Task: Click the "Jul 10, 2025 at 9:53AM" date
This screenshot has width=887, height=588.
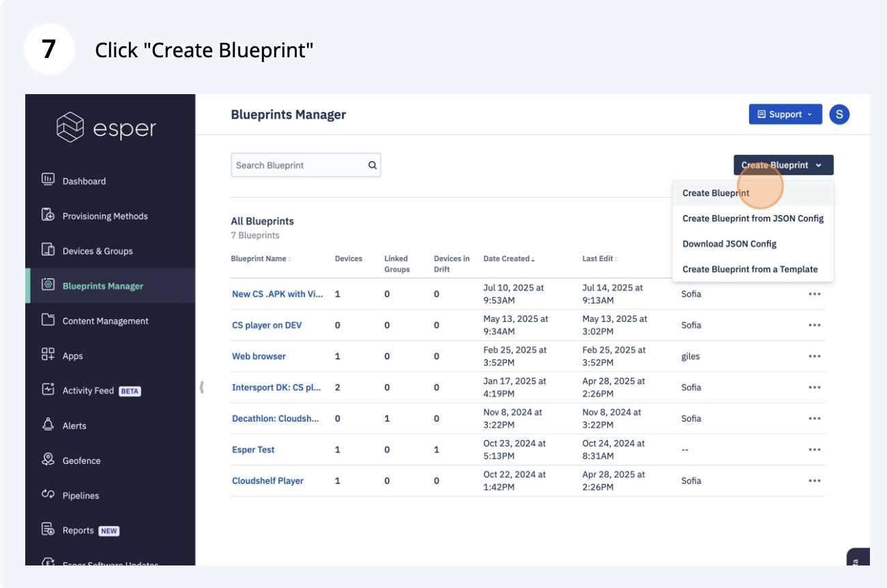Action: click(x=514, y=294)
